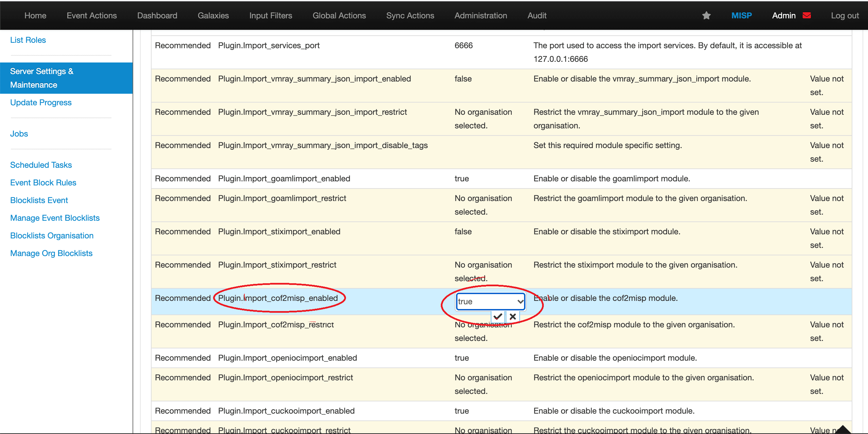This screenshot has width=868, height=434.
Task: Select the Plugin.Import_stiximport_enabled row
Action: pyautogui.click(x=279, y=231)
